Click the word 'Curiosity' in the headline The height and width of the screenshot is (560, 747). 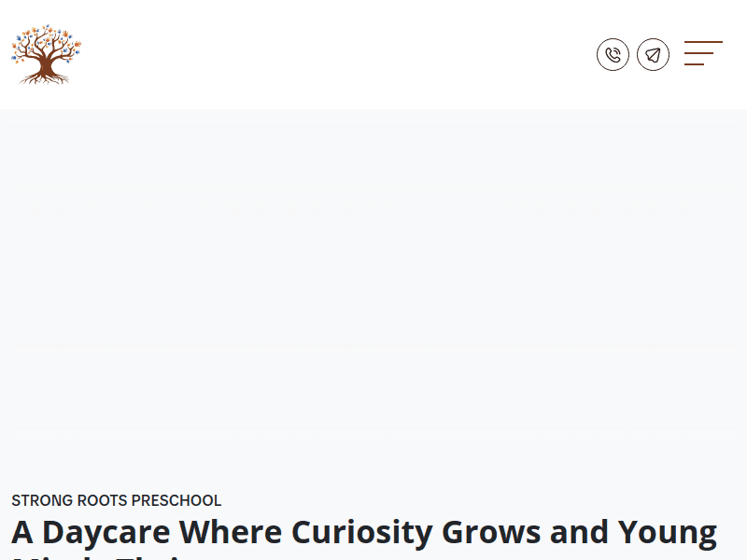click(362, 532)
